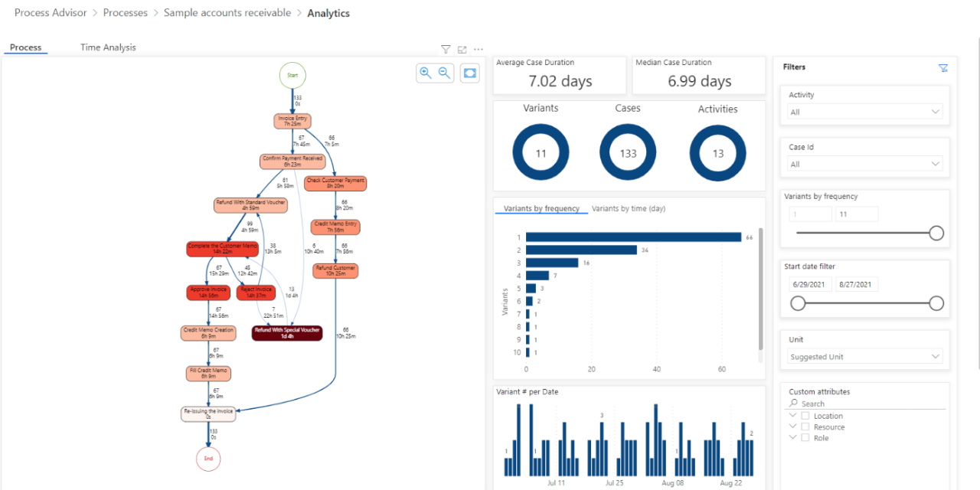The width and height of the screenshot is (980, 490).
Task: Click the focus mode expand icon
Action: [x=462, y=49]
